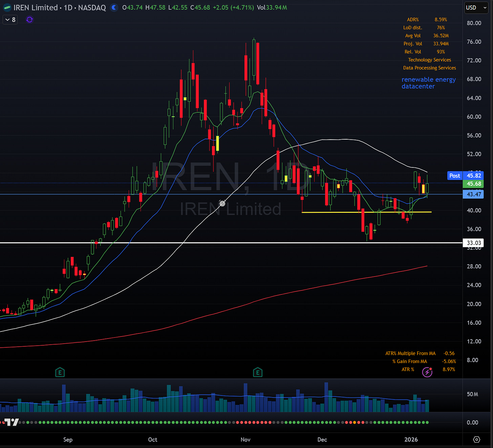Open the September earnings 'E' marker
493x448 pixels.
pos(60,372)
